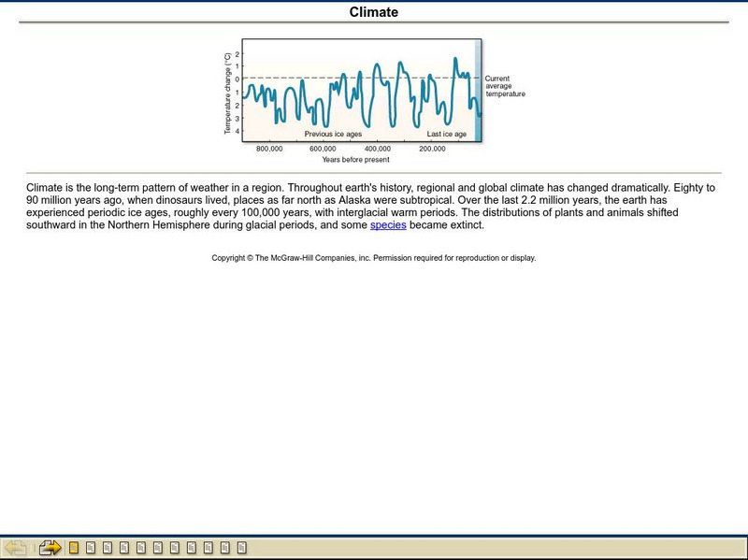Viewport: 748px width, 560px height.
Task: Click the "800,000" axis tick label
Action: pyautogui.click(x=269, y=149)
